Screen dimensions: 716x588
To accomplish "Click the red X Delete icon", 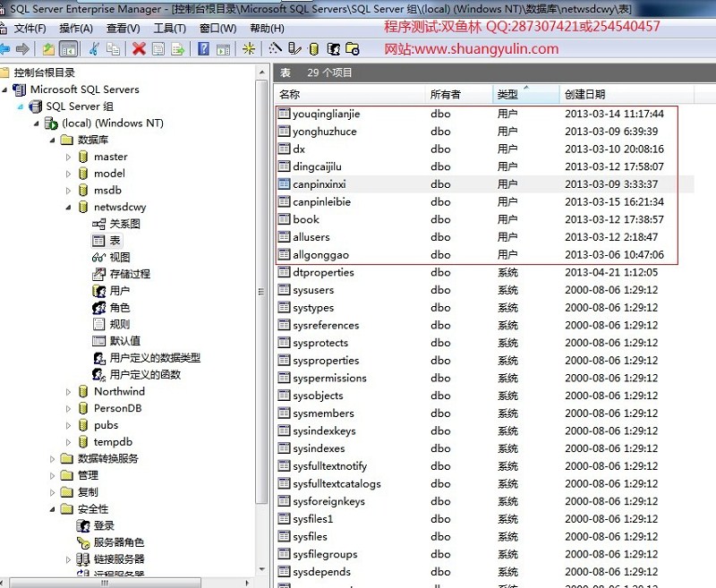I will [139, 49].
